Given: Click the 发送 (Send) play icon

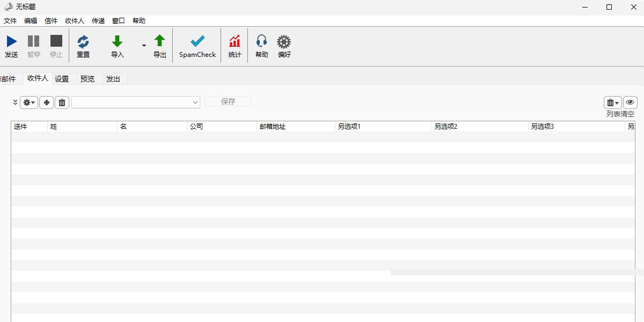Looking at the screenshot, I should [x=11, y=41].
